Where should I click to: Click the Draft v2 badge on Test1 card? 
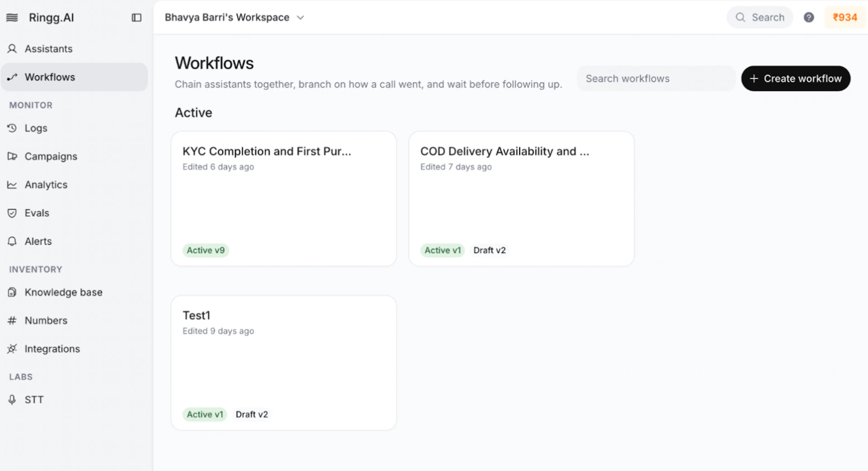click(x=252, y=415)
